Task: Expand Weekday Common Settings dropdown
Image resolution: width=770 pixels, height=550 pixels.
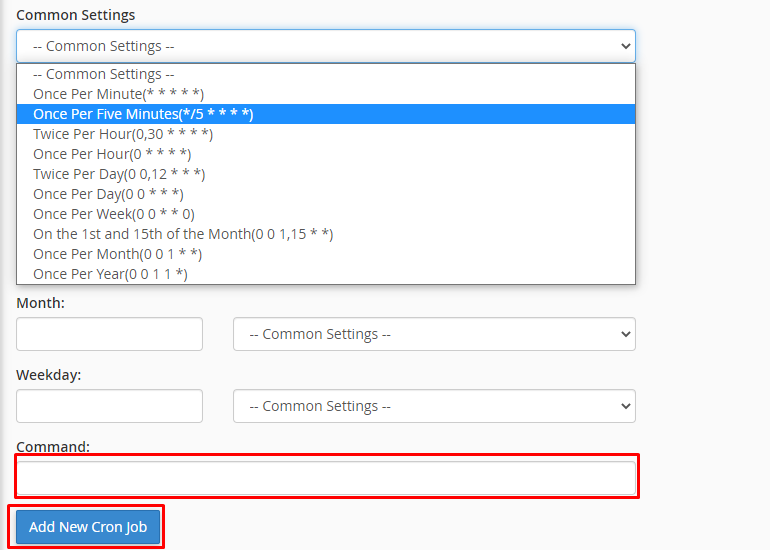Action: [x=434, y=406]
